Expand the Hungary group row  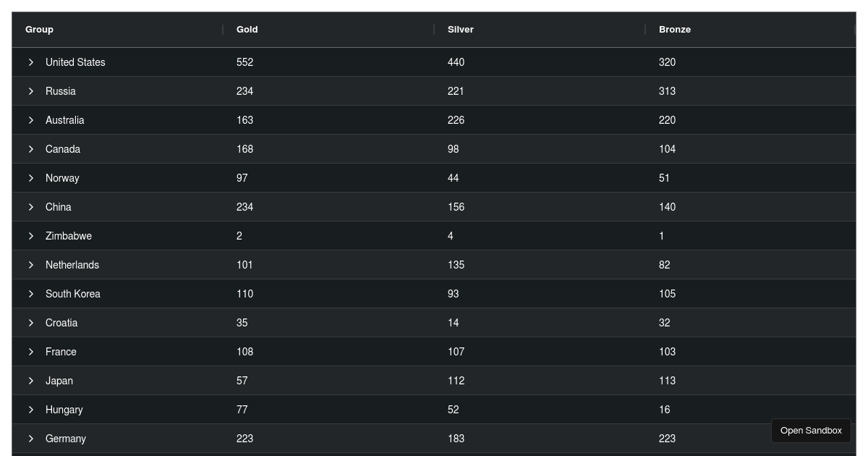[x=31, y=410]
